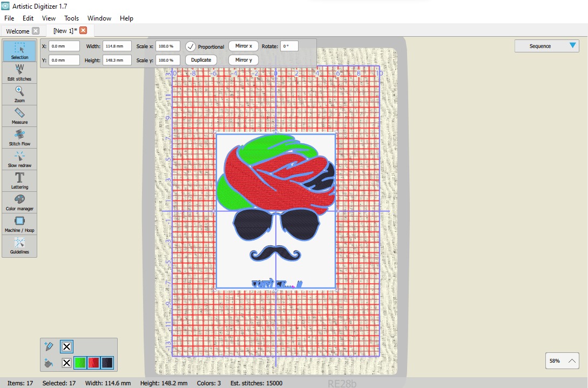The width and height of the screenshot is (588, 388).
Task: Click the Rotate angle input field
Action: point(289,46)
